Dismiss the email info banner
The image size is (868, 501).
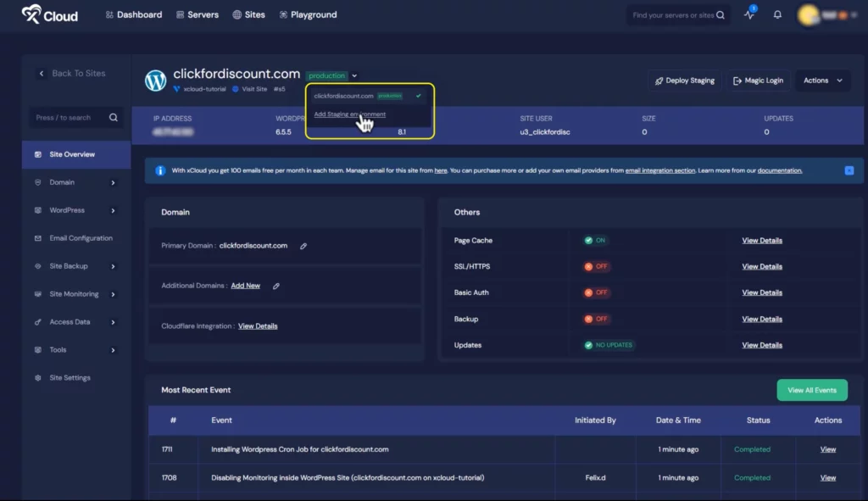pos(849,170)
